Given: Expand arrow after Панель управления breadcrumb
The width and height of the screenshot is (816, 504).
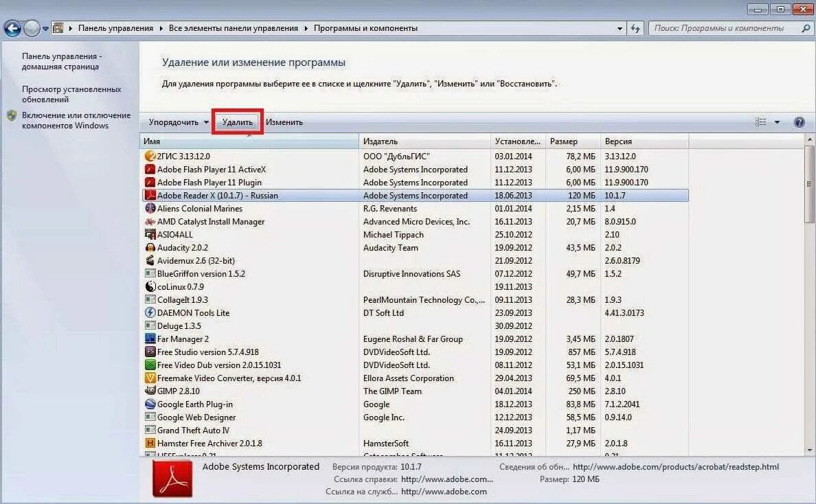Looking at the screenshot, I should (161, 28).
